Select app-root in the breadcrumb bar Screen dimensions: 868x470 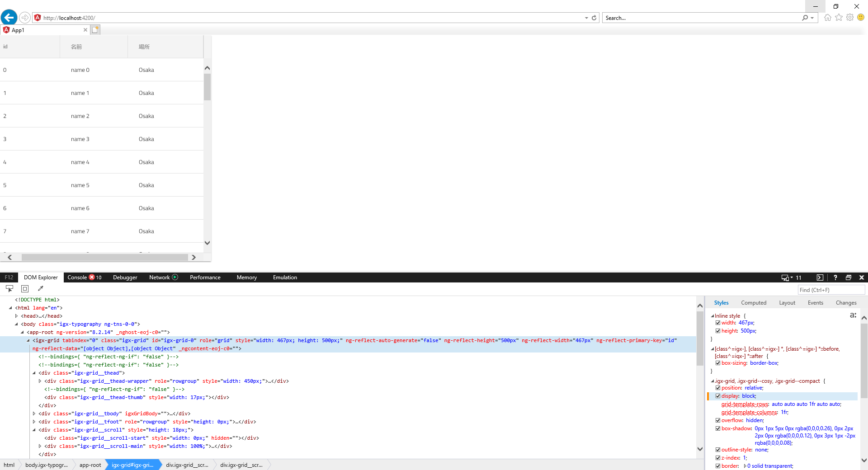pos(90,465)
